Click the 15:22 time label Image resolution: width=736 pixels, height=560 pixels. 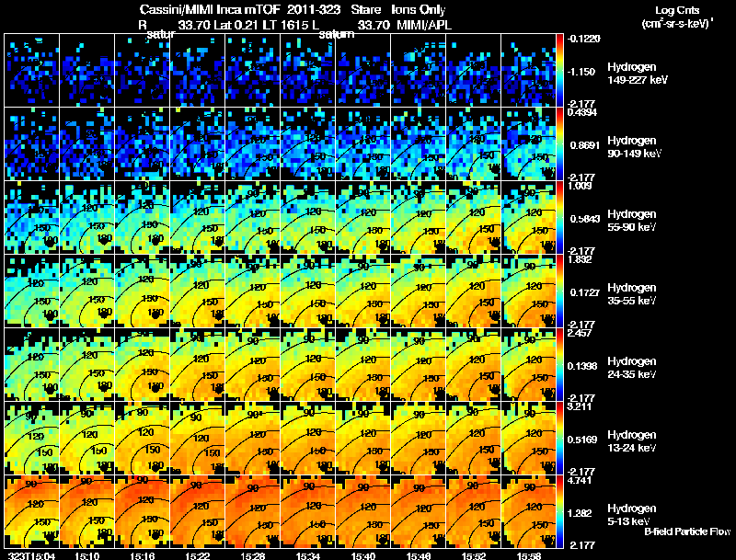click(x=198, y=555)
